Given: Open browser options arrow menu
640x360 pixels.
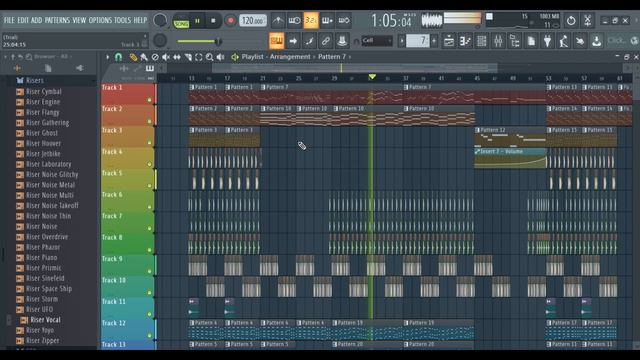Looking at the screenshot, I should (5, 57).
